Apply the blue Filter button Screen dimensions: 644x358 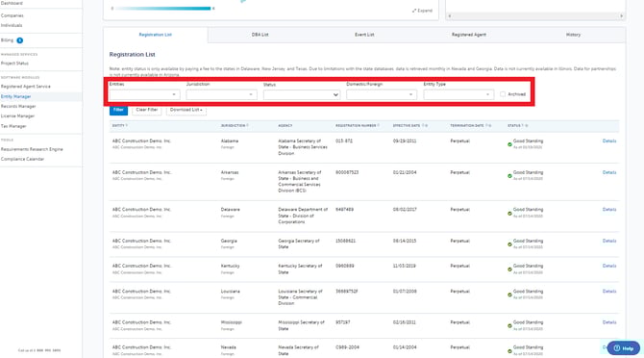[x=118, y=110]
